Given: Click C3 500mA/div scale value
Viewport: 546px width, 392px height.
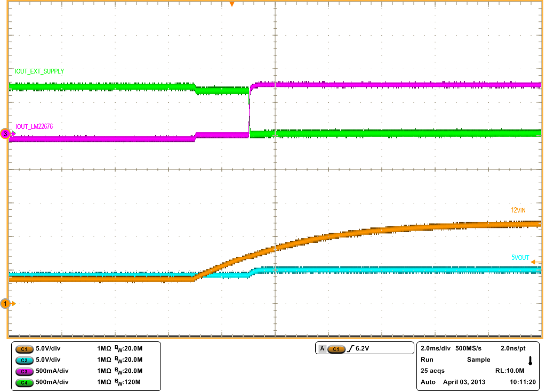Looking at the screenshot, I should [52, 371].
